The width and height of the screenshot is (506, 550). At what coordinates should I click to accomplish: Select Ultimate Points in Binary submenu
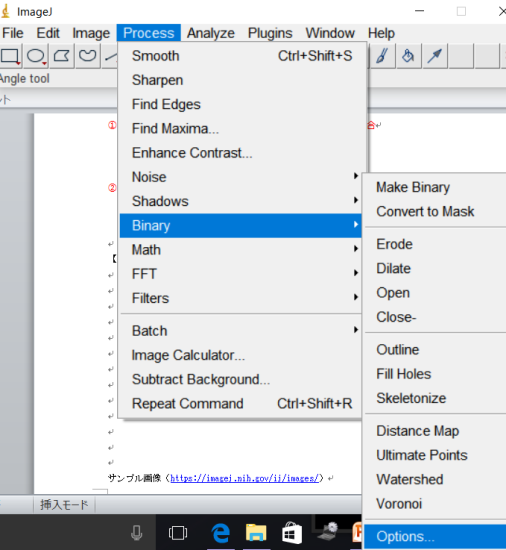435,455
